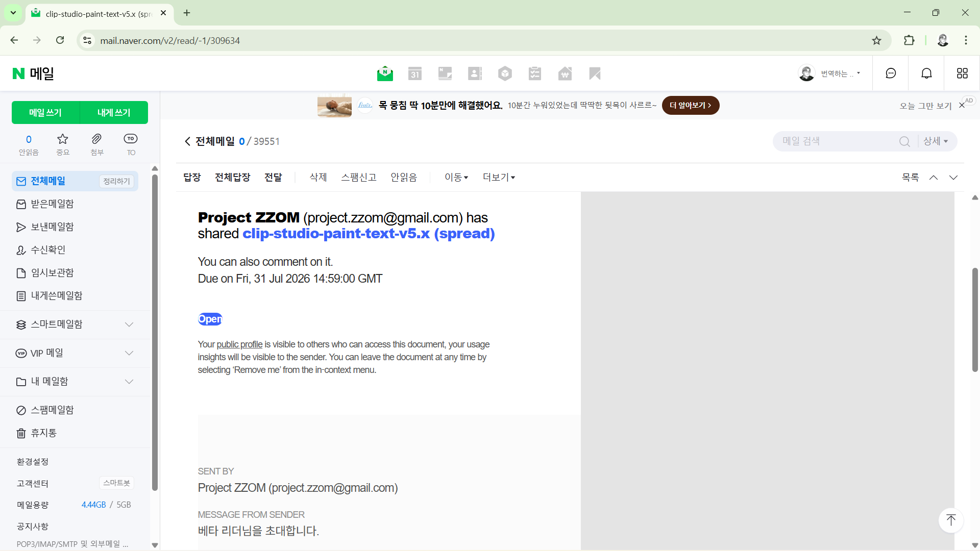Open Naver services grid icon
The height and width of the screenshot is (551, 980).
[962, 73]
